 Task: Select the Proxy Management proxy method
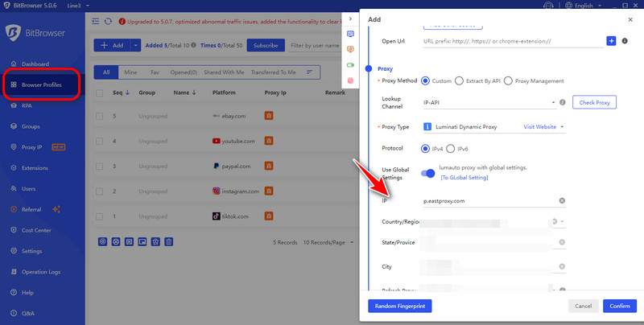[x=508, y=80]
